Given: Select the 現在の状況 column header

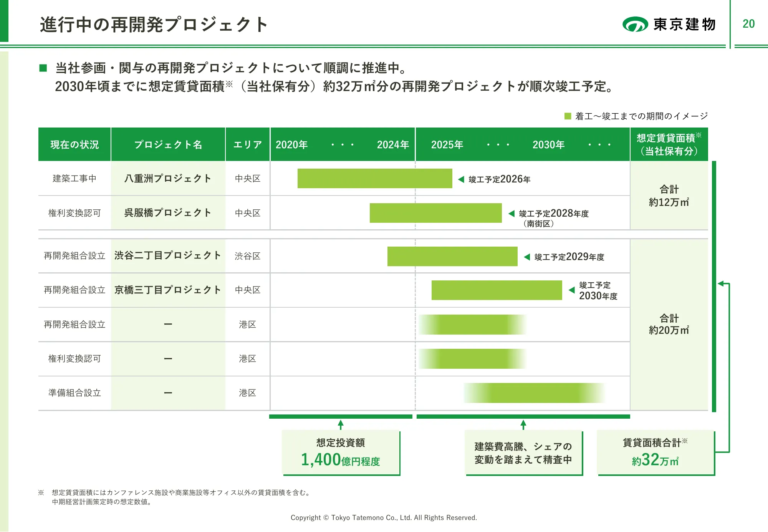Looking at the screenshot, I should (x=74, y=145).
